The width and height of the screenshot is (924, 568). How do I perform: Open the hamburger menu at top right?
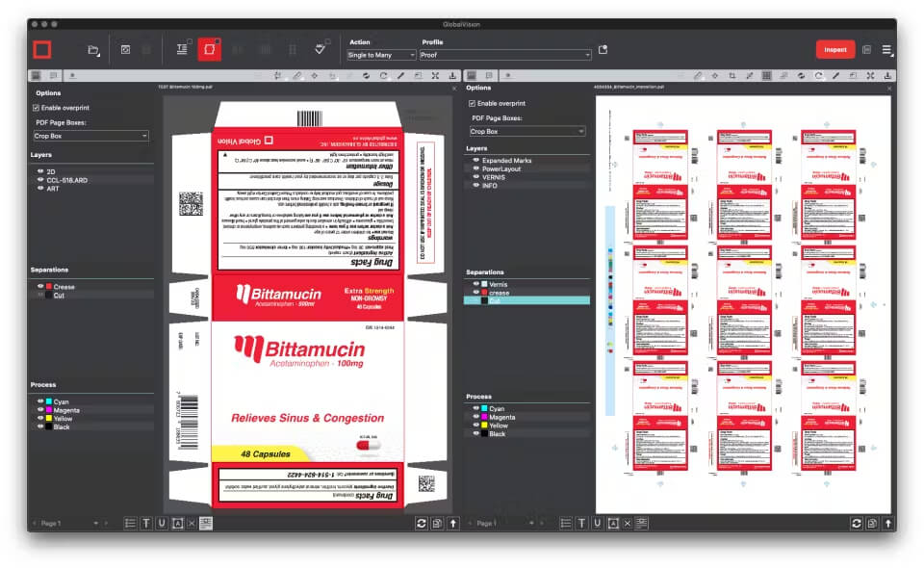tap(886, 50)
